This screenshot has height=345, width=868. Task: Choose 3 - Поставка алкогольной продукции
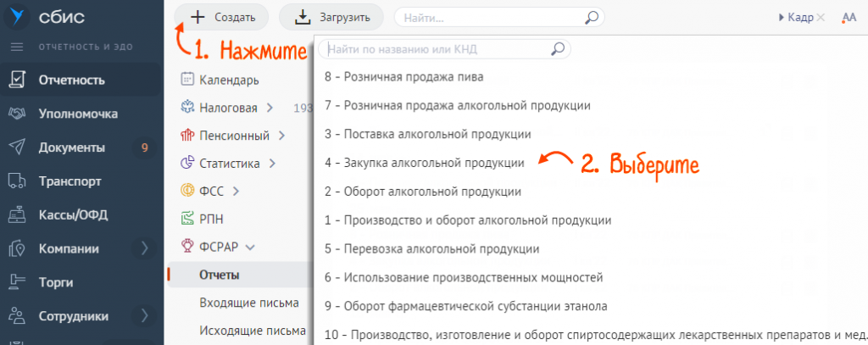428,134
